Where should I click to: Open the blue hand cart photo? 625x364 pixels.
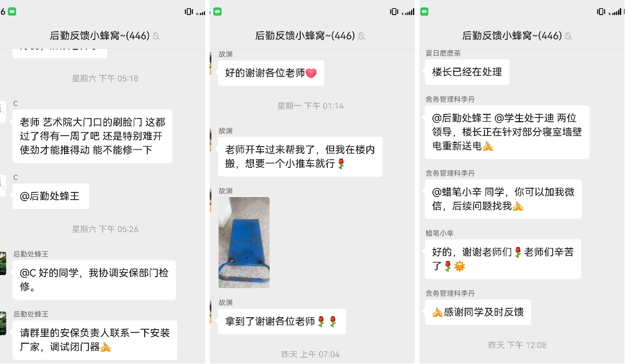coord(244,242)
